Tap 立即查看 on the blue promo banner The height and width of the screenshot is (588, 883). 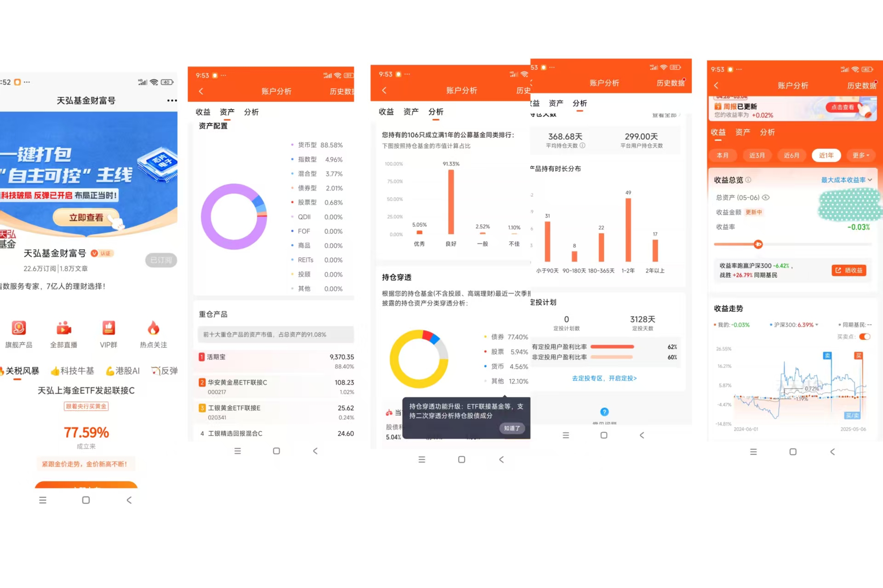[x=86, y=217]
